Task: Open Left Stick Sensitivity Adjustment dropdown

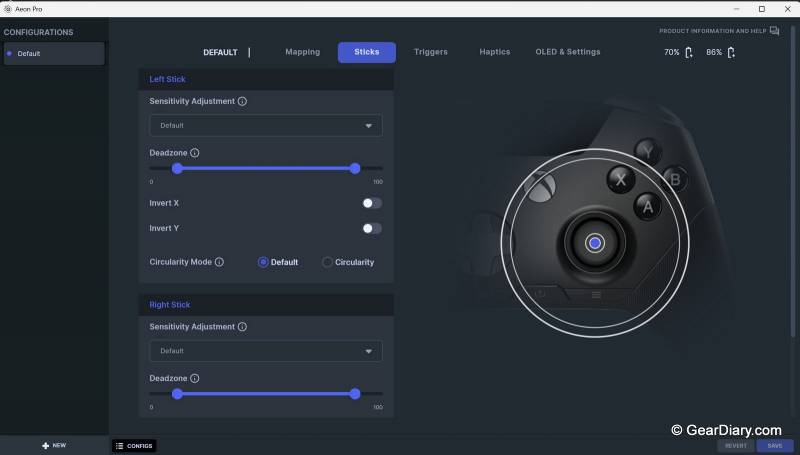Action: (266, 125)
